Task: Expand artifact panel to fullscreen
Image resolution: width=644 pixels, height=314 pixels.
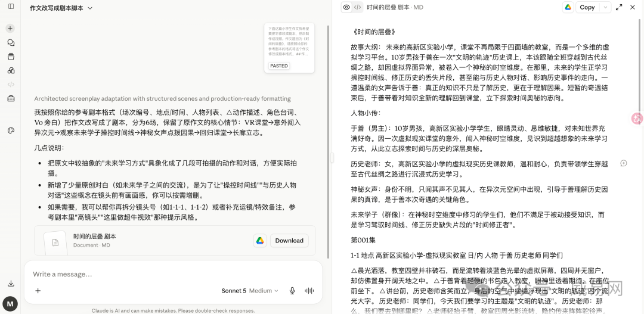Action: point(619,7)
